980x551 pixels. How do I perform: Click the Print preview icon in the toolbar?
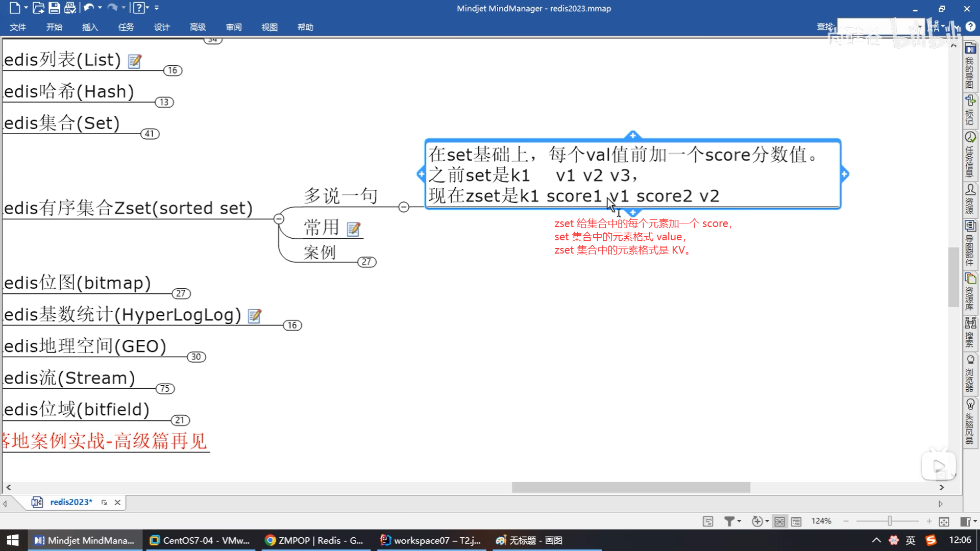click(x=70, y=8)
